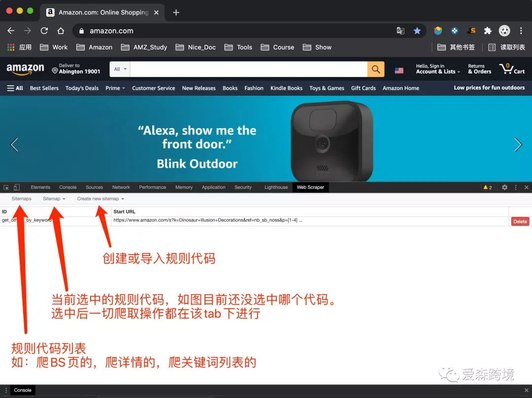532x398 pixels.
Task: Open DevTools settings gear
Action: coord(504,187)
